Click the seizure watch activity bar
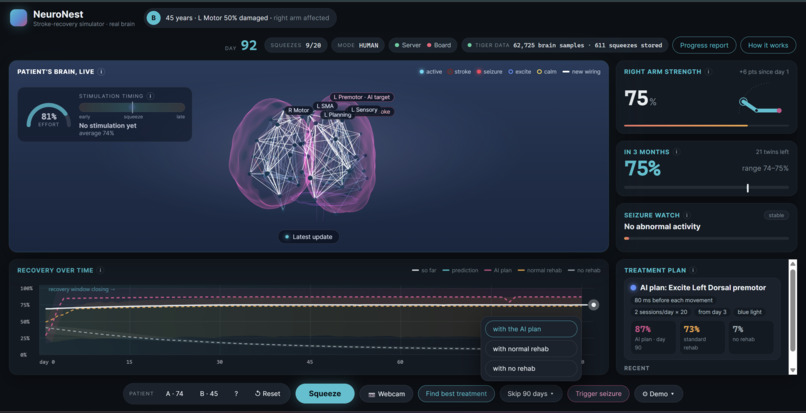 click(706, 239)
